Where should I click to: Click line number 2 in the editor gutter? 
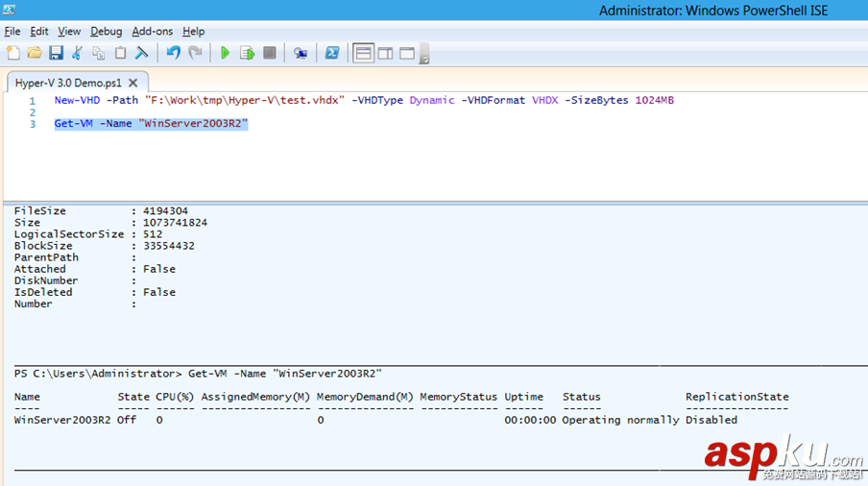[x=33, y=112]
